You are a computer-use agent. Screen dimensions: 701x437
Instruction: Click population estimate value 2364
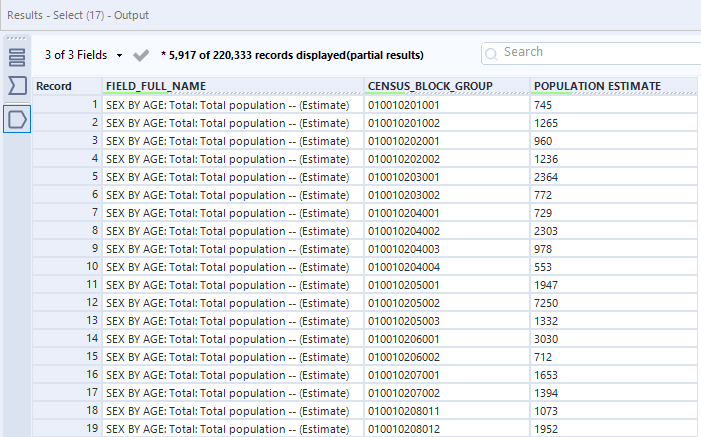click(x=546, y=177)
